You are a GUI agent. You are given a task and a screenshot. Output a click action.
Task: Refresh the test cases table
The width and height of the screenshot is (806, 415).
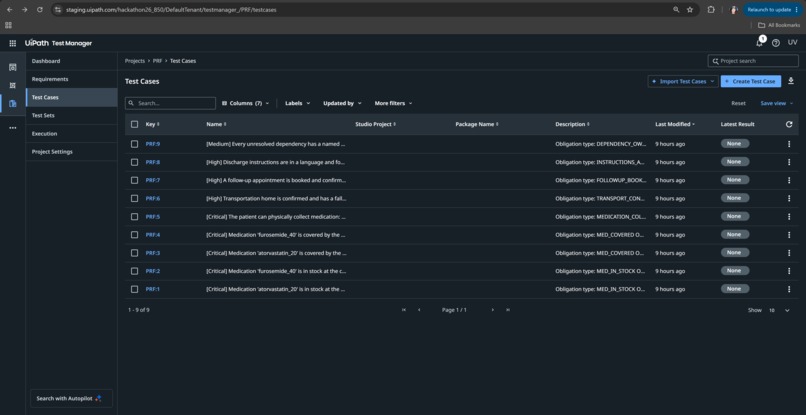(x=789, y=124)
